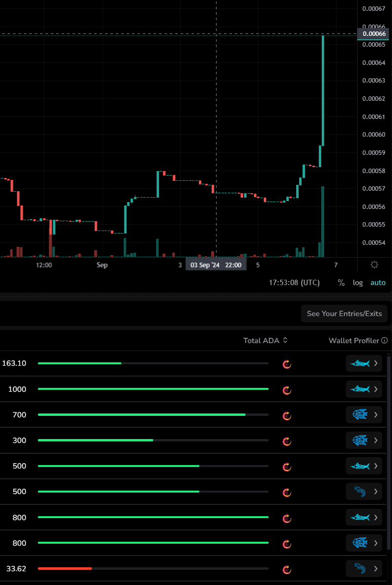The image size is (392, 585).
Task: Click the Sep time axis label
Action: pyautogui.click(x=102, y=265)
